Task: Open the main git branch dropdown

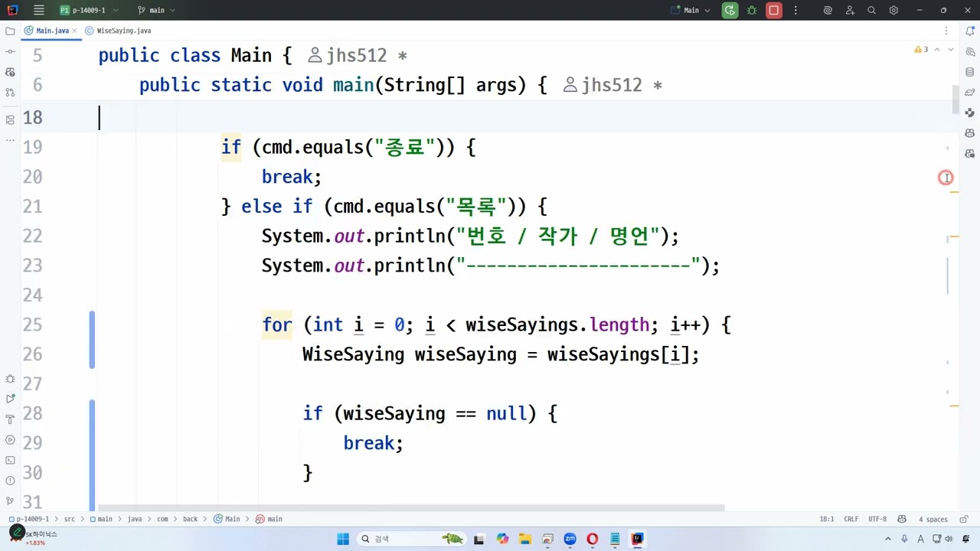Action: pyautogui.click(x=156, y=11)
